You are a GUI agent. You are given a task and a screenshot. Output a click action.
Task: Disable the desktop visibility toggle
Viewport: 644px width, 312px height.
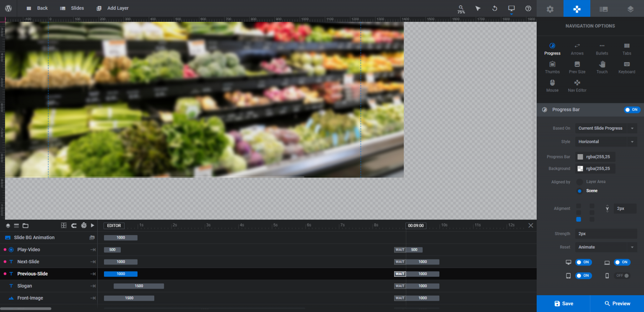coord(584,262)
